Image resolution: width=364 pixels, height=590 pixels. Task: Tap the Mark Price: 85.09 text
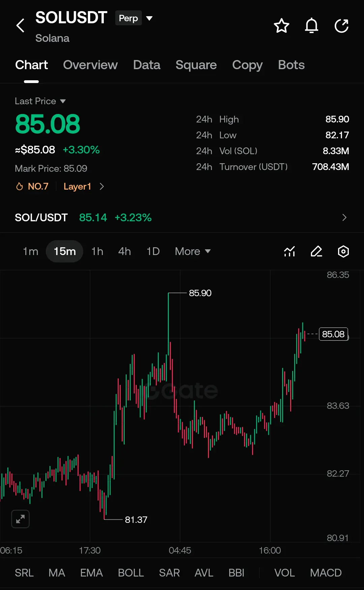(x=51, y=168)
